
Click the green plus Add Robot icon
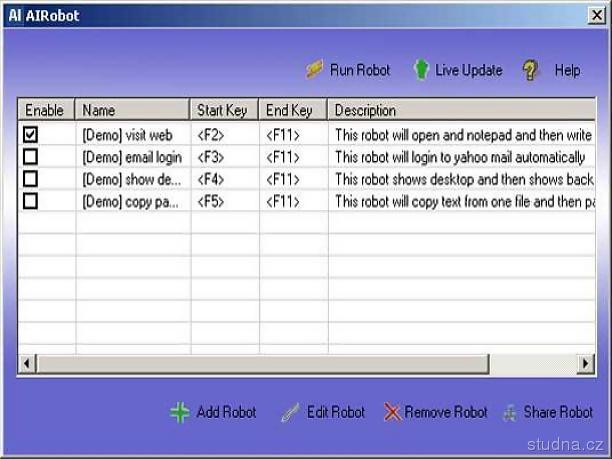tap(180, 413)
